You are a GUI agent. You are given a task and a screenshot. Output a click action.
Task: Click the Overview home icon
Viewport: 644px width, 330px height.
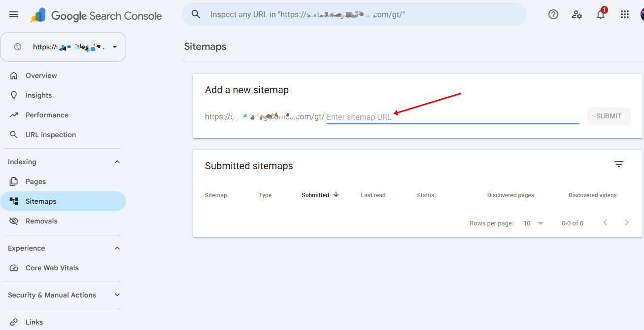tap(14, 75)
